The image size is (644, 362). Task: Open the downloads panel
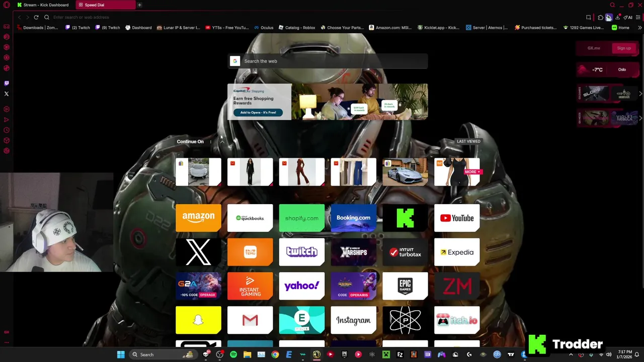click(x=617, y=17)
